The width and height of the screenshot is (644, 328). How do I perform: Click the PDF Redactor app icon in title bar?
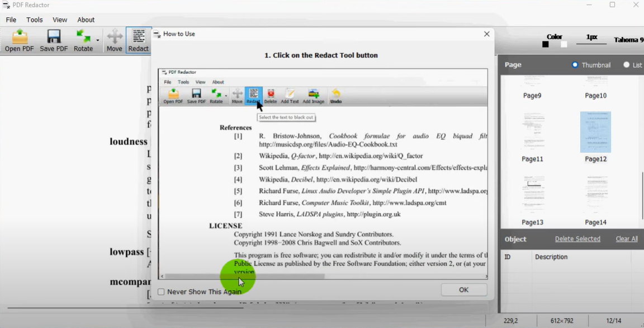click(6, 5)
